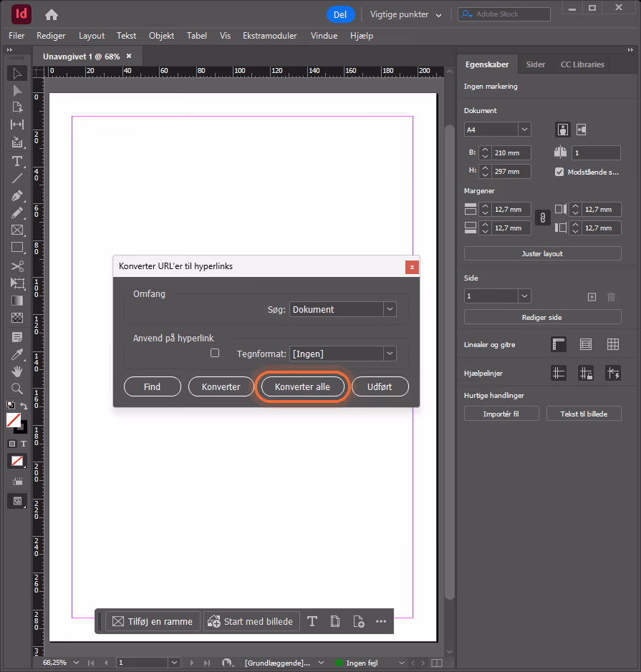Screen dimensions: 641x672
Task: Switch to the Sider tab
Action: (536, 64)
